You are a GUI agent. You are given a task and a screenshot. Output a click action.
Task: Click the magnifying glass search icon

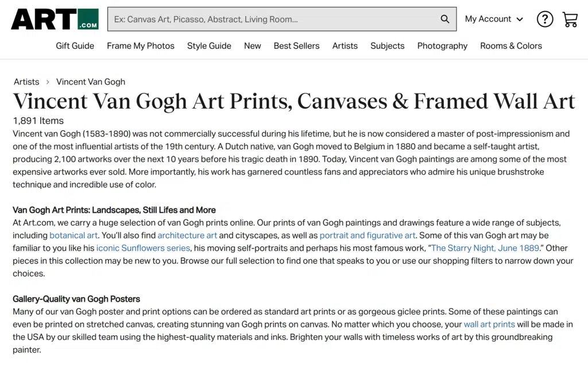click(x=444, y=19)
